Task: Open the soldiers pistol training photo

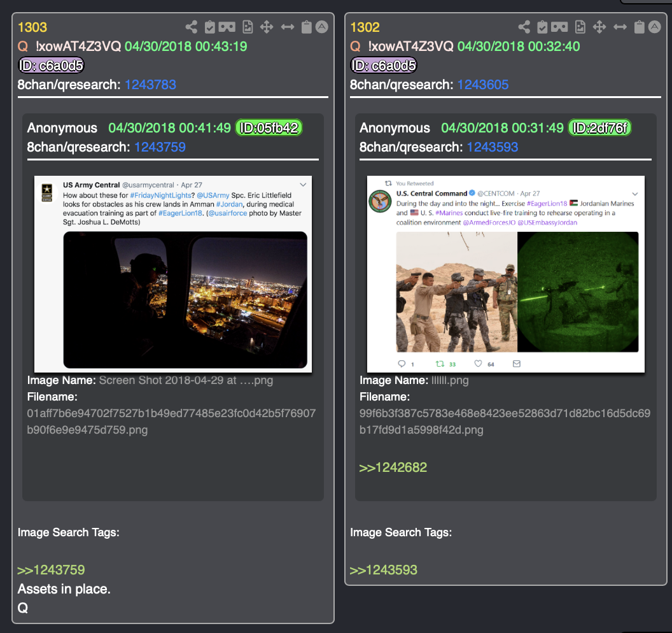Action: click(456, 292)
